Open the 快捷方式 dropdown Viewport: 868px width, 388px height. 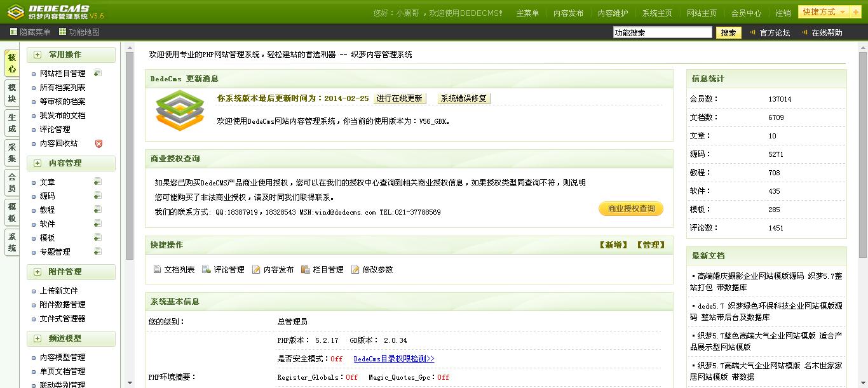pyautogui.click(x=824, y=12)
